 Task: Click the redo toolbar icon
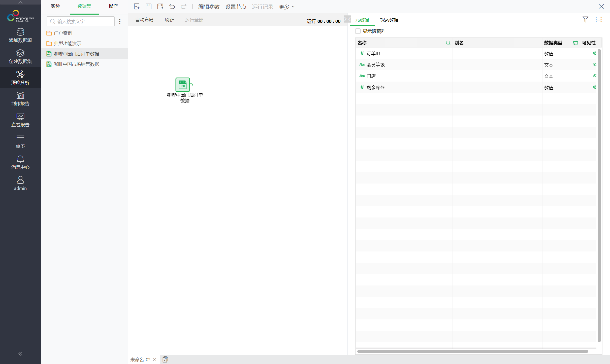point(184,7)
